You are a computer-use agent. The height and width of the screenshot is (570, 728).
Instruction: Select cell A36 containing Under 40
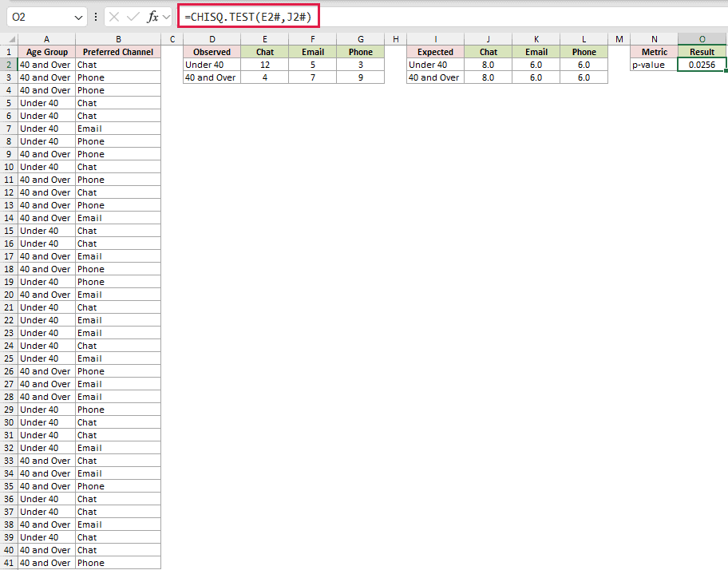tap(46, 499)
